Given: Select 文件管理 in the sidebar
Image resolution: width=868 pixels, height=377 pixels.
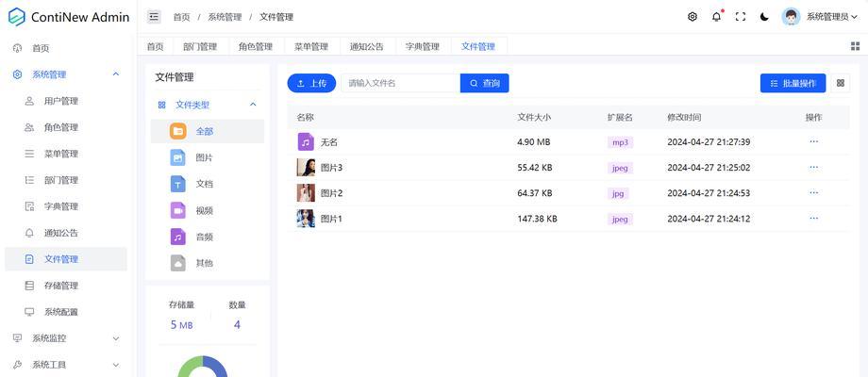Looking at the screenshot, I should click(66, 259).
